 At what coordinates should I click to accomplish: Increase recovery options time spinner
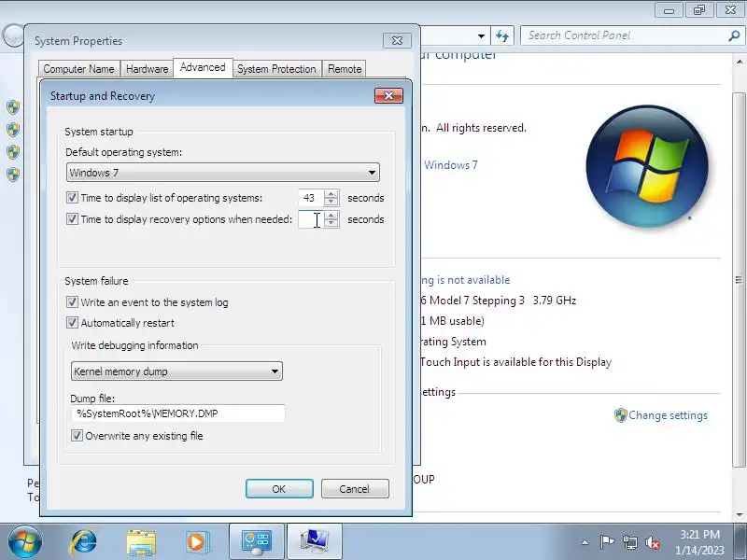click(x=331, y=215)
